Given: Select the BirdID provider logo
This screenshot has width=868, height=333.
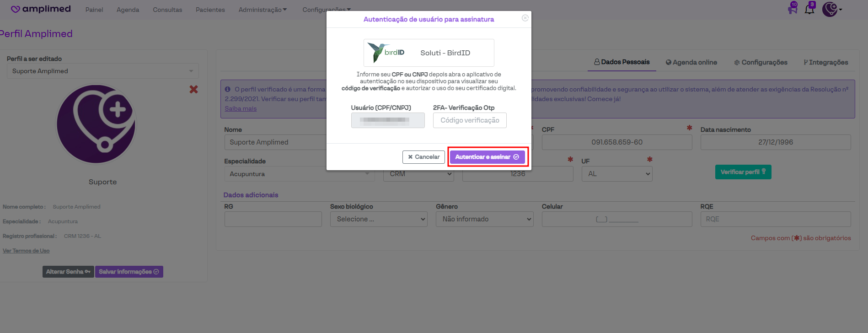Looking at the screenshot, I should click(386, 53).
